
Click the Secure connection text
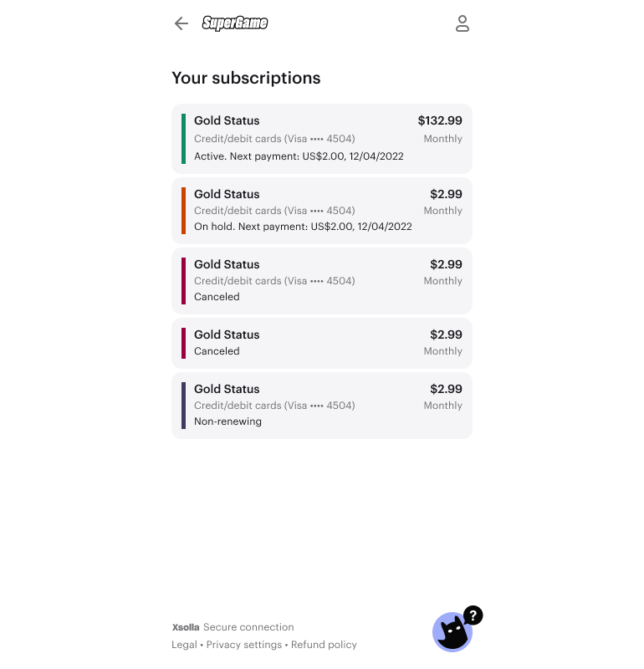click(x=248, y=627)
